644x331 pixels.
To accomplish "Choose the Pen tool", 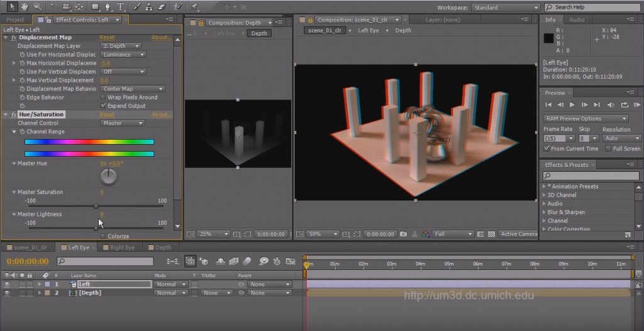I will [x=108, y=7].
